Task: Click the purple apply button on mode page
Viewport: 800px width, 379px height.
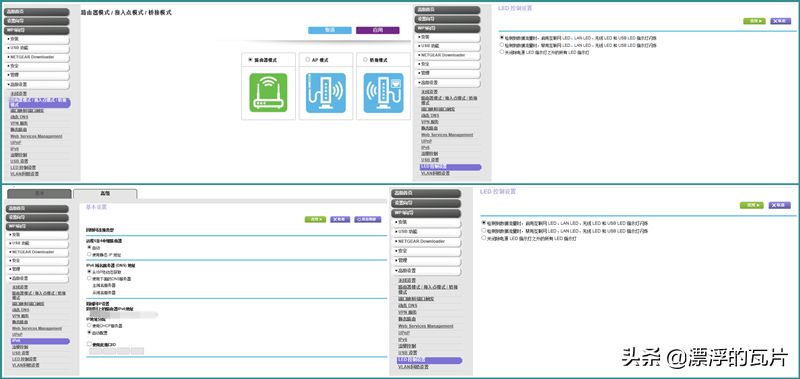Action: click(378, 30)
